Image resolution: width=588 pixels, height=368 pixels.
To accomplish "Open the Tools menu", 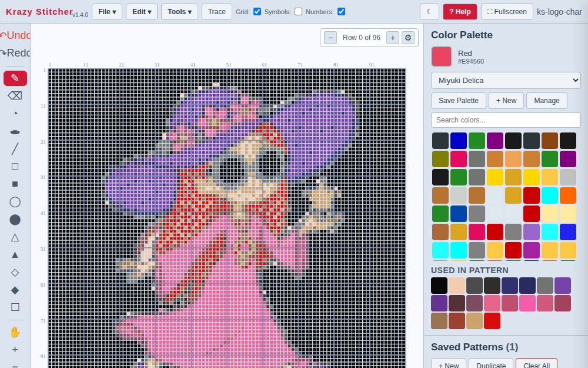I will click(x=179, y=12).
